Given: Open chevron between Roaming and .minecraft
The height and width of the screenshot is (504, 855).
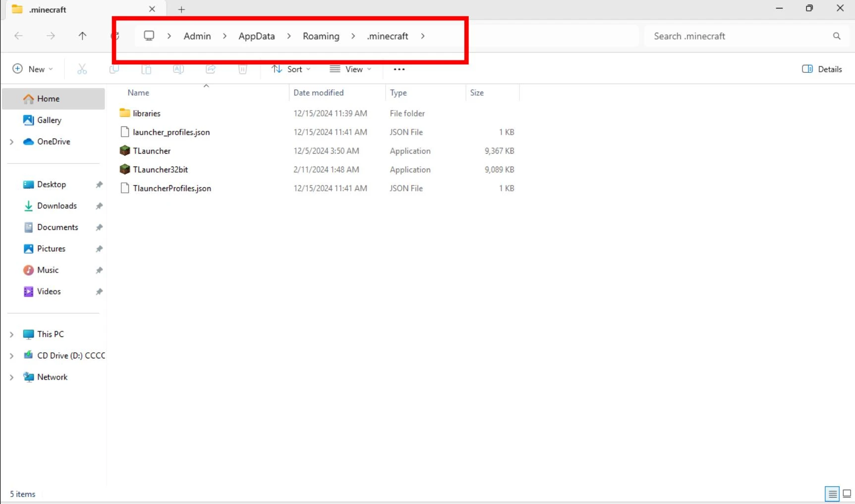Looking at the screenshot, I should click(x=353, y=36).
